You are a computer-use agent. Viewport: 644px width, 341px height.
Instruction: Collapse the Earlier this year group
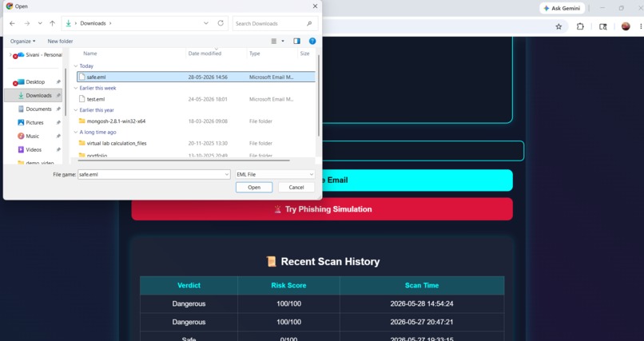[76, 110]
